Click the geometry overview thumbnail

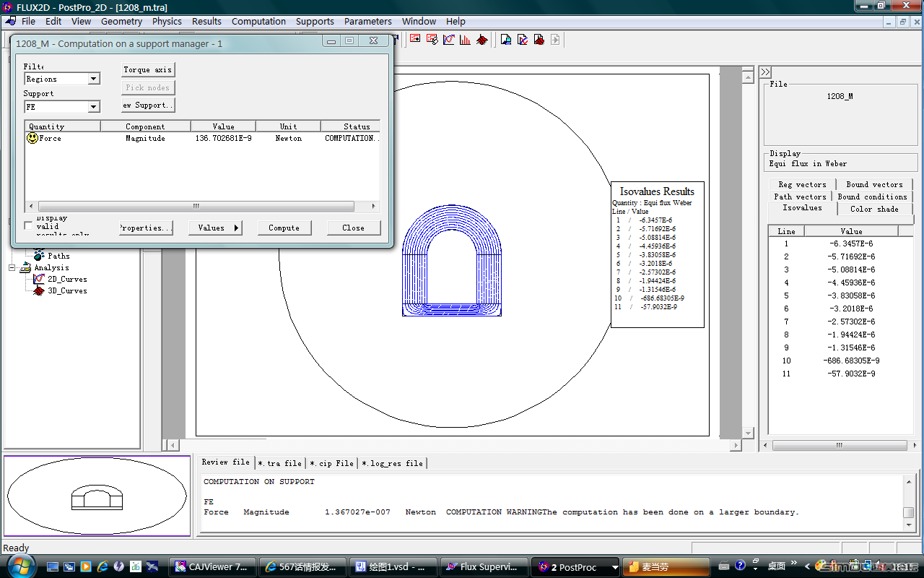(x=97, y=497)
